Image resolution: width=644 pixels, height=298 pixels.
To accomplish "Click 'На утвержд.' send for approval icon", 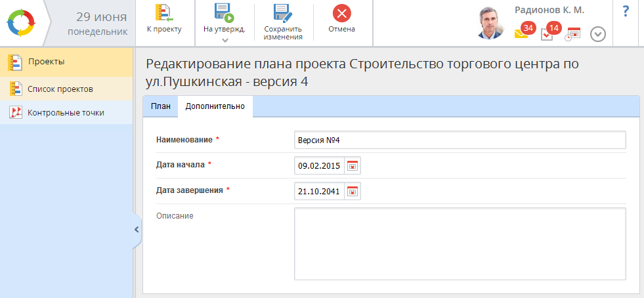I will (x=224, y=14).
